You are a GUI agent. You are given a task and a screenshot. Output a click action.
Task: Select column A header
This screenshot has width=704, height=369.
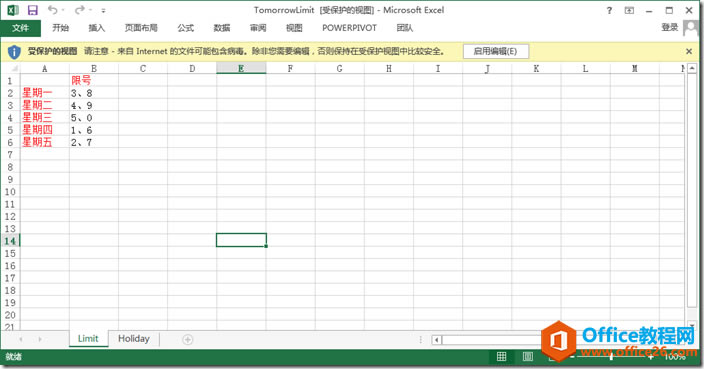point(44,69)
